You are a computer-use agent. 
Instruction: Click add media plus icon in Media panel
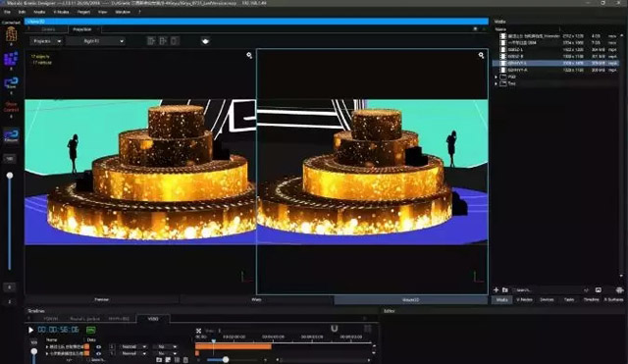[496, 289]
